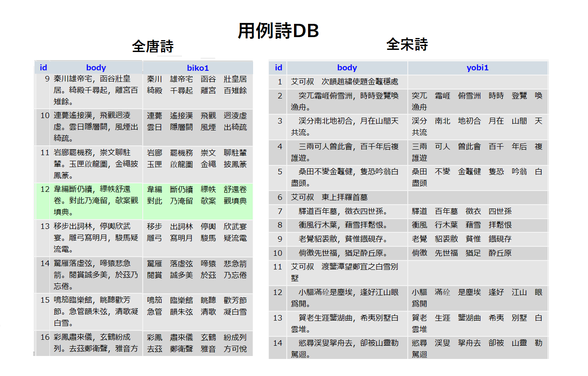Click id cell 11 in 全唐詩 table
This screenshot has width=588, height=376.
pos(43,165)
